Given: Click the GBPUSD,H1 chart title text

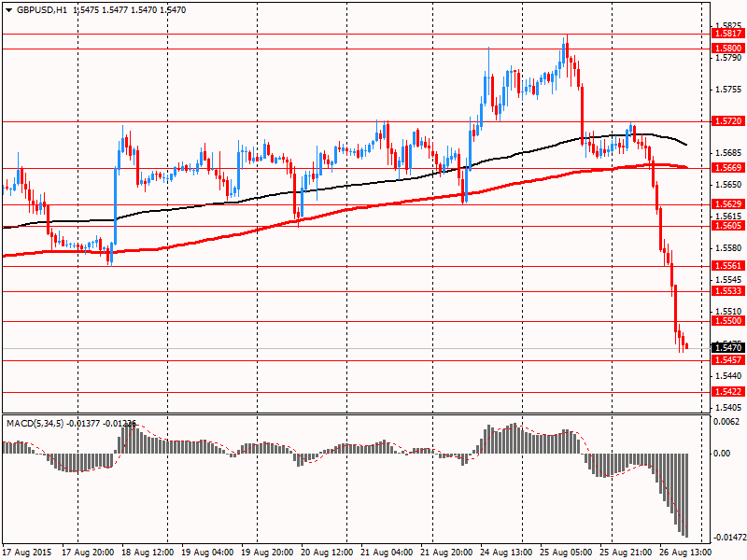Looking at the screenshot, I should tap(42, 10).
